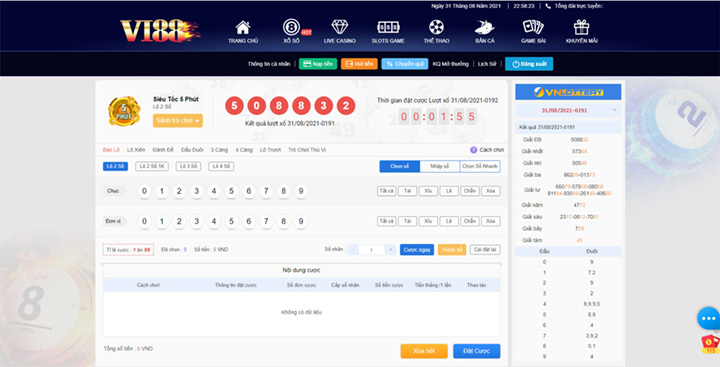Screen dimensions: 720x367
Task: Open the Slots Game icon
Action: coord(388,28)
